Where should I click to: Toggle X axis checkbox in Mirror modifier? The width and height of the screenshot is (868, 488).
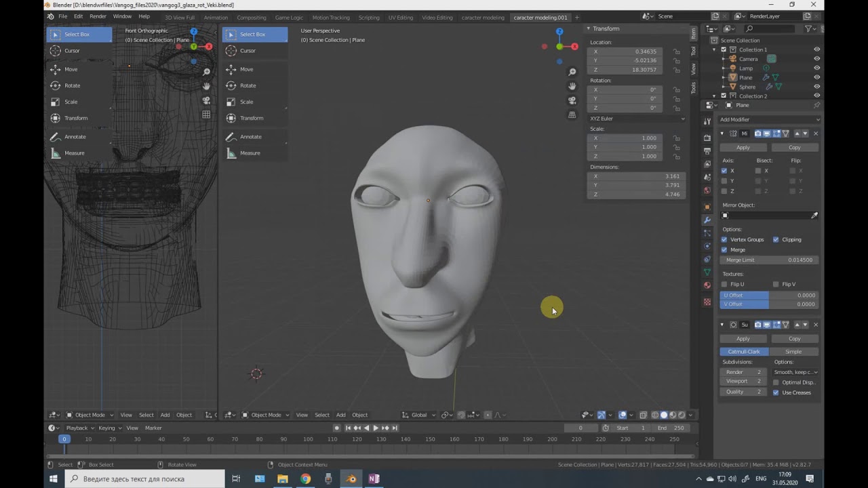click(x=724, y=171)
